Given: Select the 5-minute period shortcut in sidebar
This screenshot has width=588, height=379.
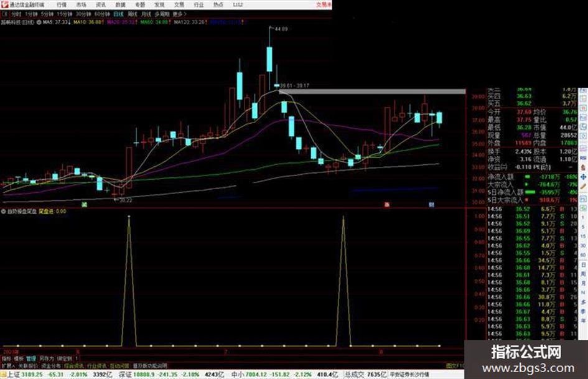Looking at the screenshot, I should click(x=583, y=227).
